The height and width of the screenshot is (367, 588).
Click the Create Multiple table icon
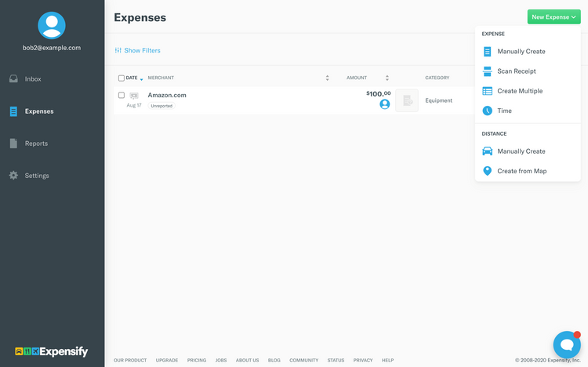point(487,91)
